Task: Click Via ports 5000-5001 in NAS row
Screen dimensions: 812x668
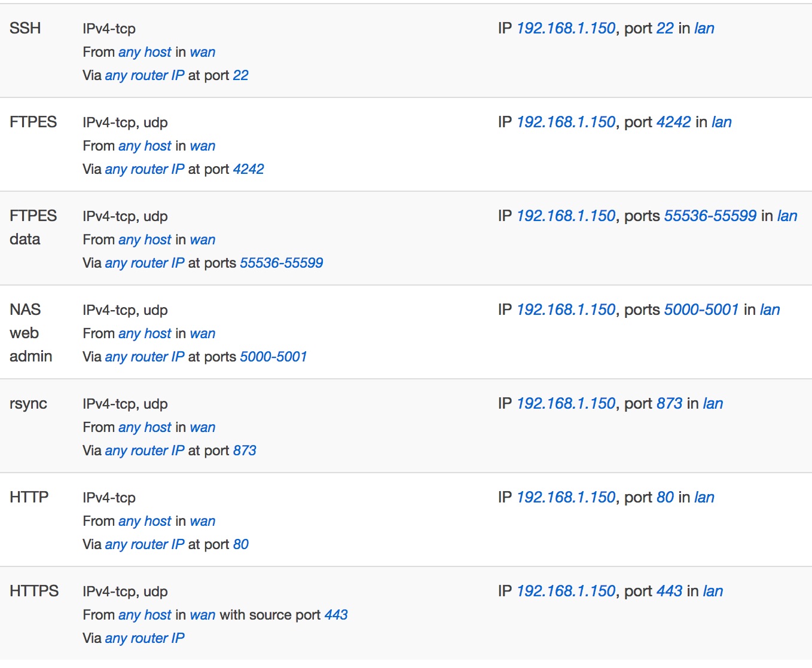Action: point(273,357)
